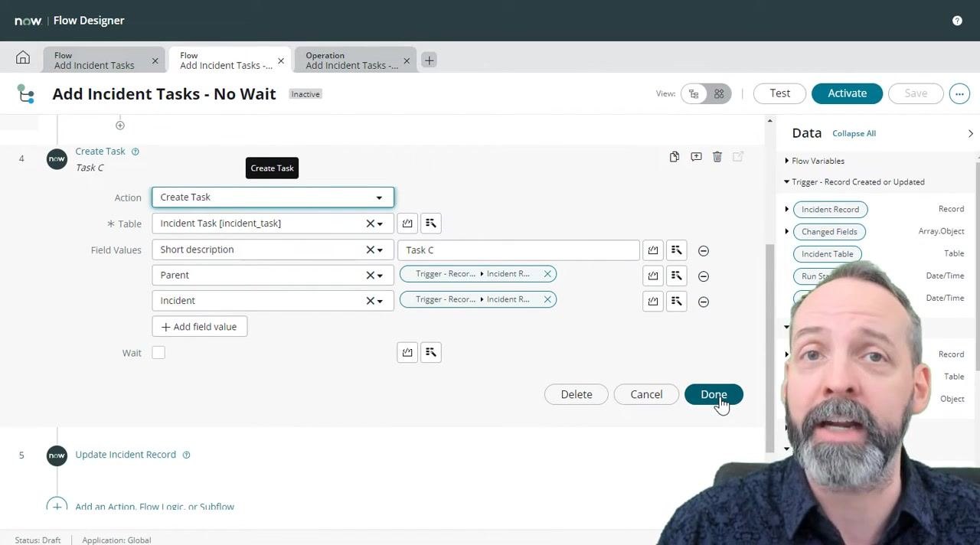This screenshot has width=980, height=545.
Task: Expand Flow Variables section
Action: coord(786,161)
